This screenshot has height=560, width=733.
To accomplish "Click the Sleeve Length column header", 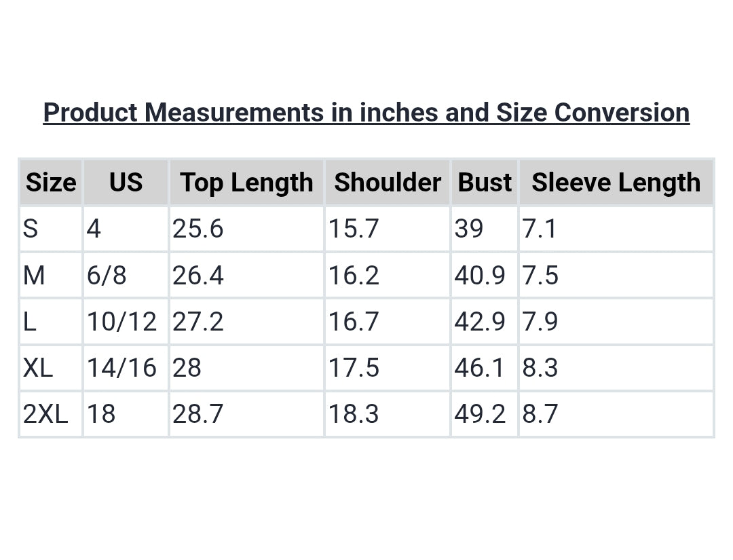I will pos(616,183).
